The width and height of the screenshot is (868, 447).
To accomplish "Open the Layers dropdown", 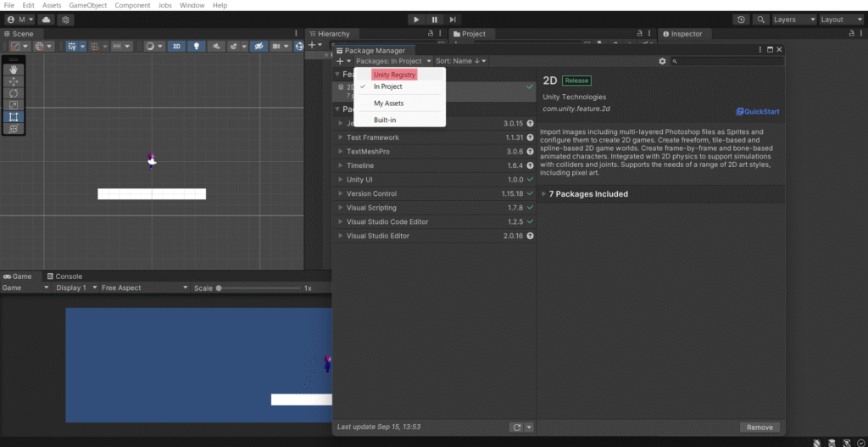I will (x=793, y=20).
